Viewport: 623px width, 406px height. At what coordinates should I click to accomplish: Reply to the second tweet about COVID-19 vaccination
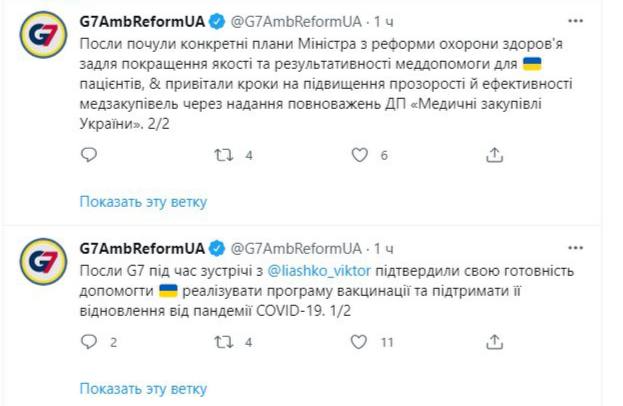pos(88,343)
